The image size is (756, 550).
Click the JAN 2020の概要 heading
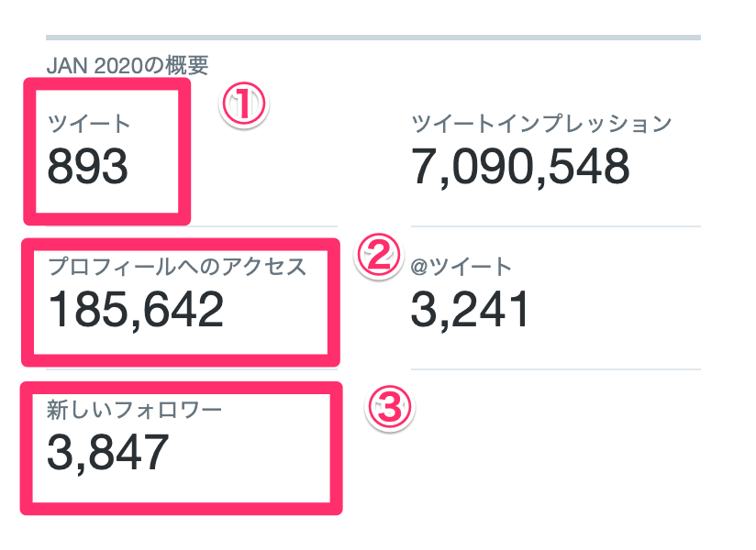click(128, 65)
